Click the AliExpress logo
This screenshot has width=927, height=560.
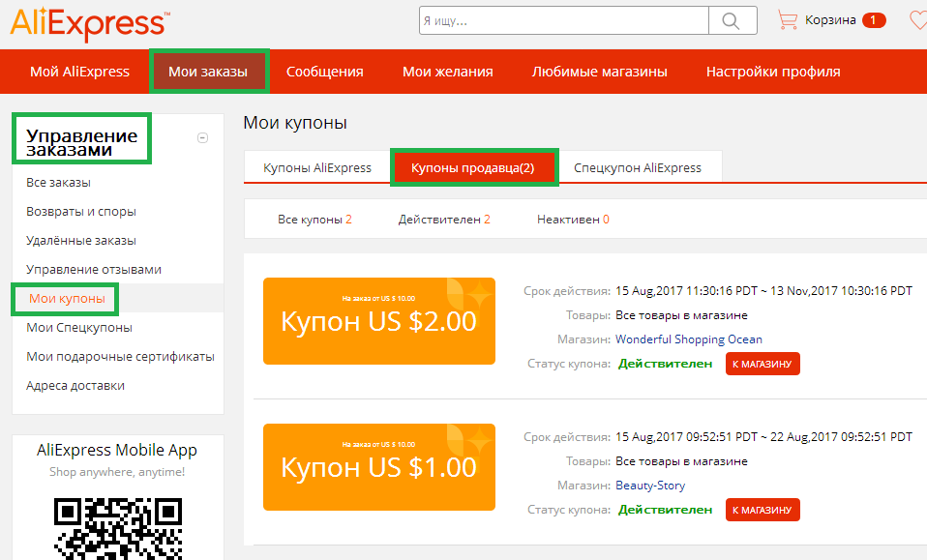(90, 23)
